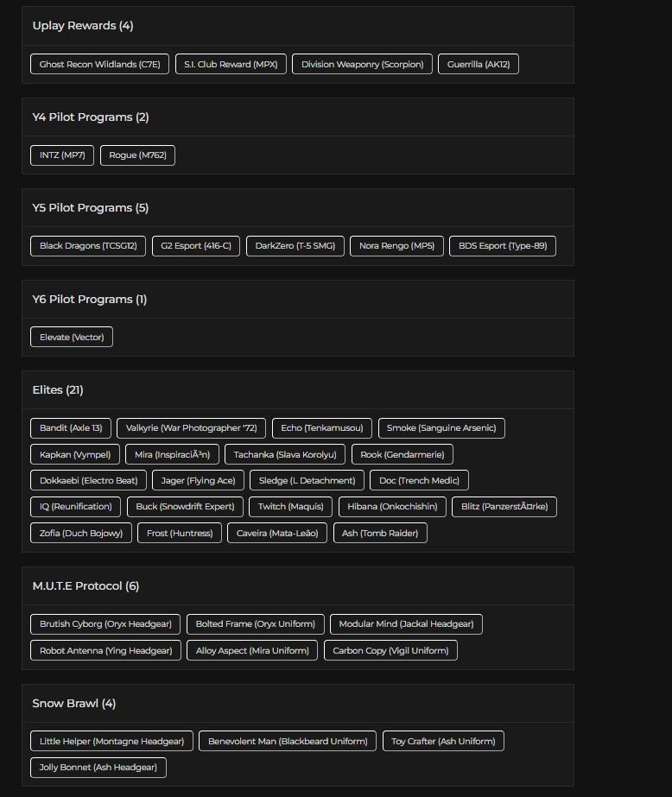Select Carbon Copy (Vigil Uniform) tag
This screenshot has height=797, width=672.
point(390,651)
